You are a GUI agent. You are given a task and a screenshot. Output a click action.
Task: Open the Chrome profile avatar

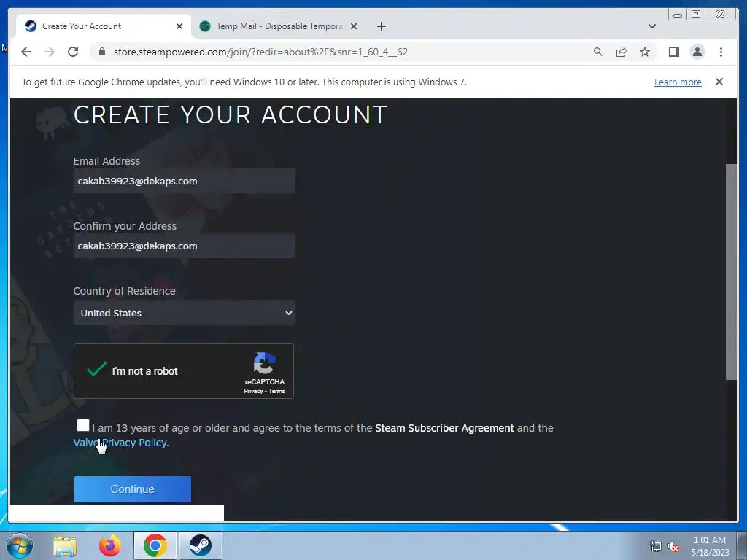(697, 52)
